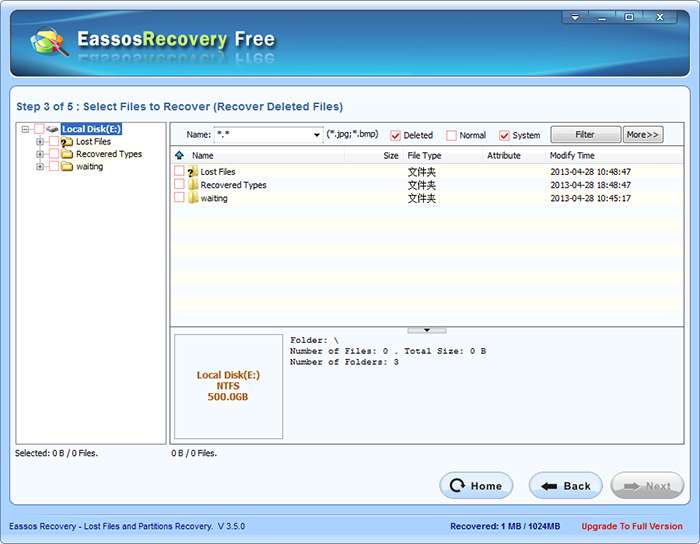Select waiting label in tree

click(89, 166)
